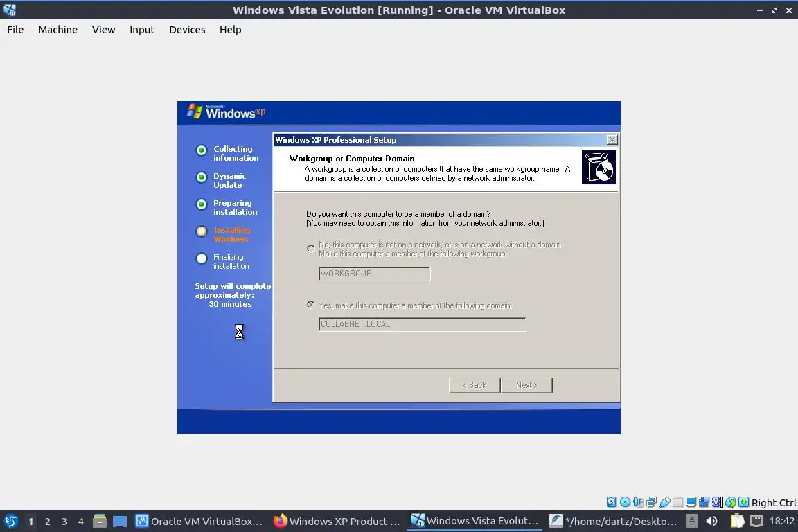Click the Finalizing installation step indicator
This screenshot has height=532, width=798.
222,261
